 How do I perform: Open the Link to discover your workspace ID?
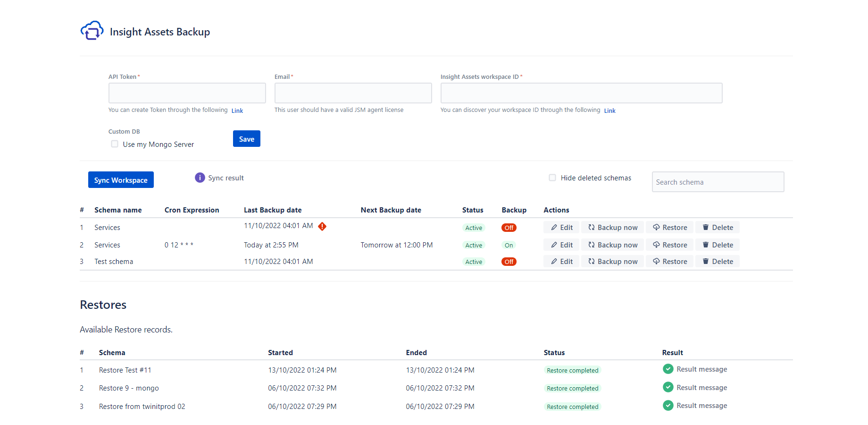point(610,110)
